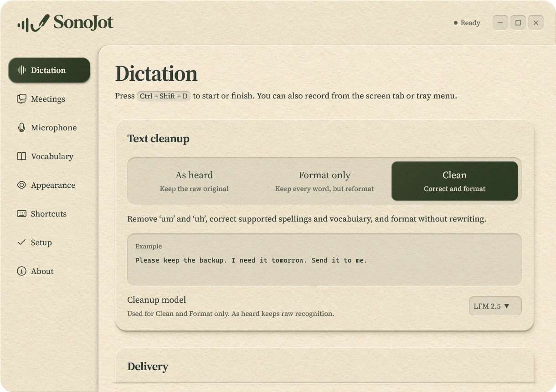Screen dimensions: 556x392
Task: Click the Microphone icon in sidebar
Action: click(21, 128)
